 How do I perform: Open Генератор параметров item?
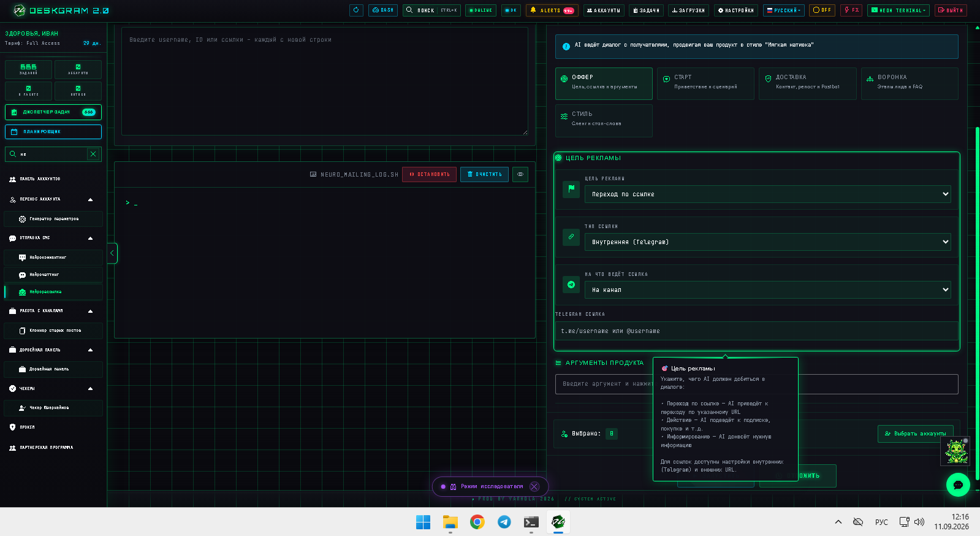[x=53, y=219]
